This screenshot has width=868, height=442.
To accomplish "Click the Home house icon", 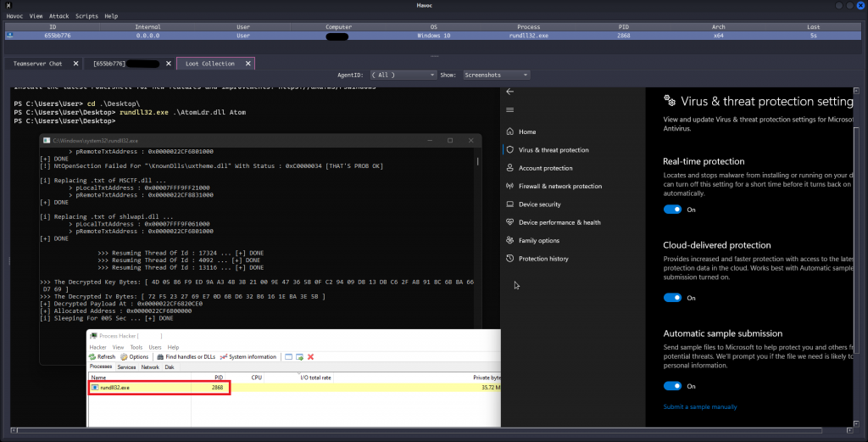I will click(509, 131).
